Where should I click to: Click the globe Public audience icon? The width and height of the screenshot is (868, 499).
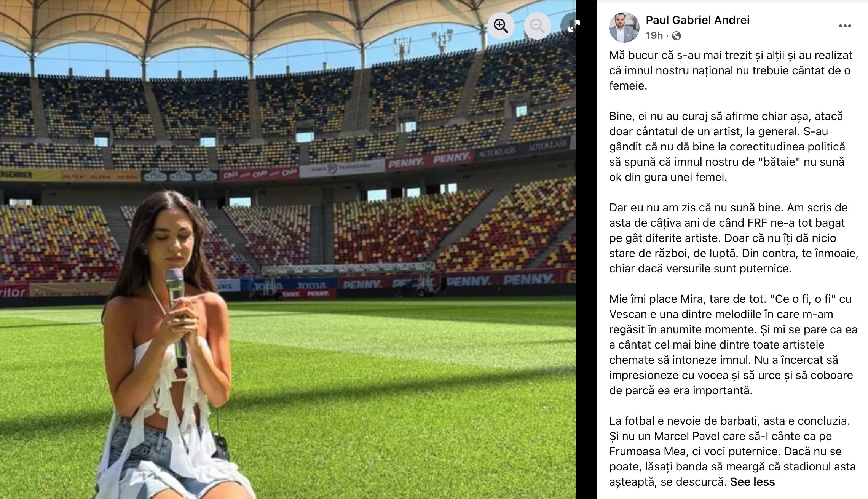coord(677,36)
